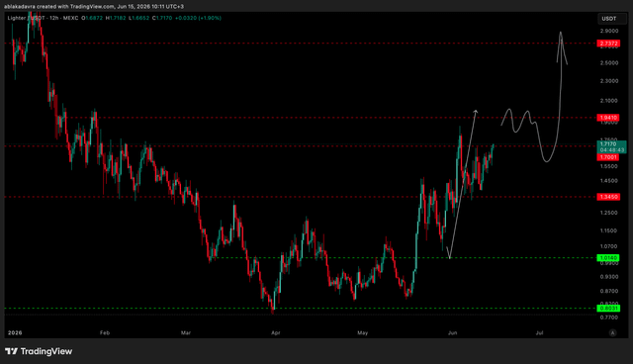Image resolution: width=633 pixels, height=364 pixels.
Task: Click the 12h interval in chart legend
Action: click(54, 18)
